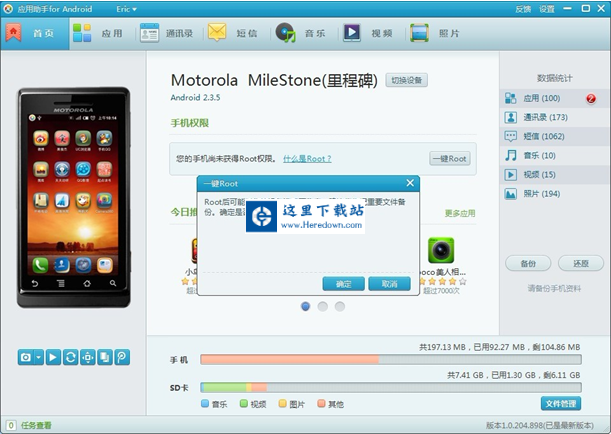
Task: Click the 图片 yellow legend swatch
Action: point(283,404)
